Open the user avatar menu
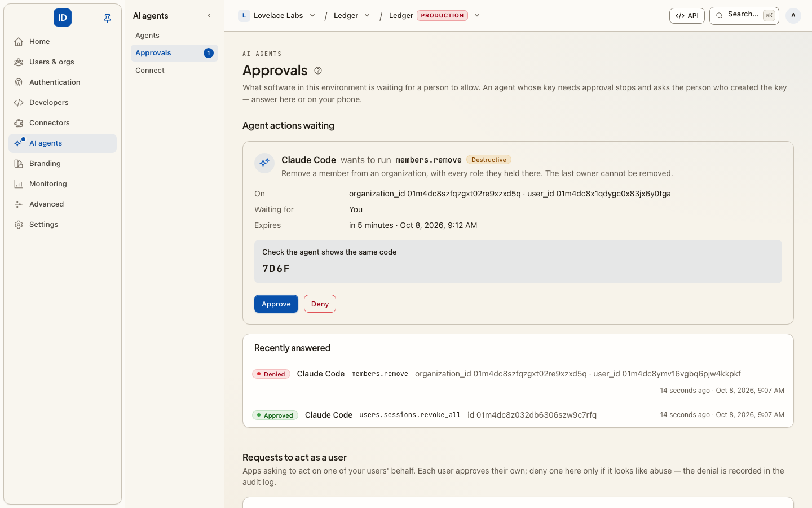Screen dimensions: 812x508 pyautogui.click(x=793, y=16)
